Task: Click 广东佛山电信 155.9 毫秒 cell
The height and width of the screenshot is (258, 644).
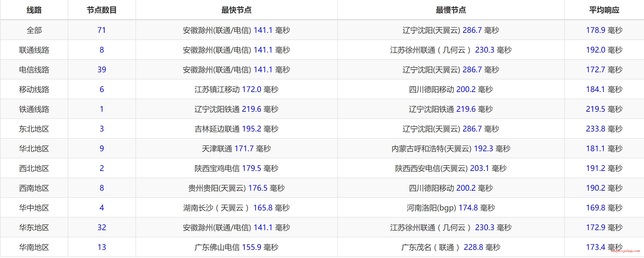Action: [236, 247]
